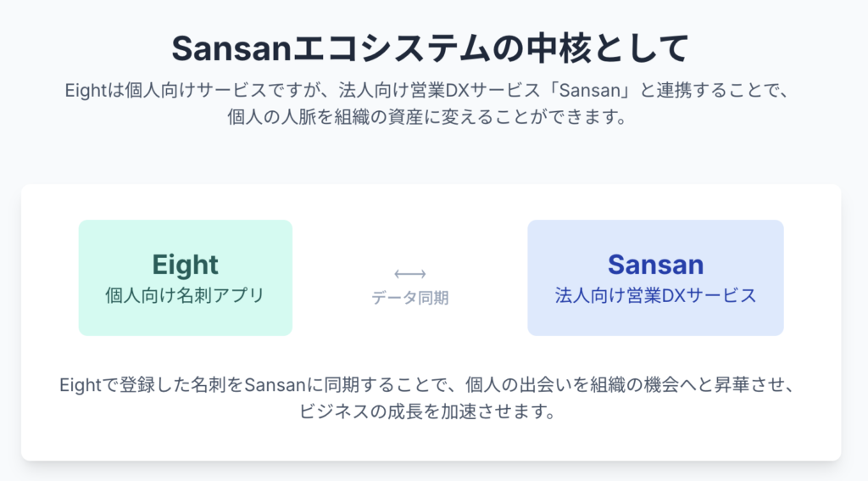Click the Eight title in green card

pyautogui.click(x=186, y=265)
